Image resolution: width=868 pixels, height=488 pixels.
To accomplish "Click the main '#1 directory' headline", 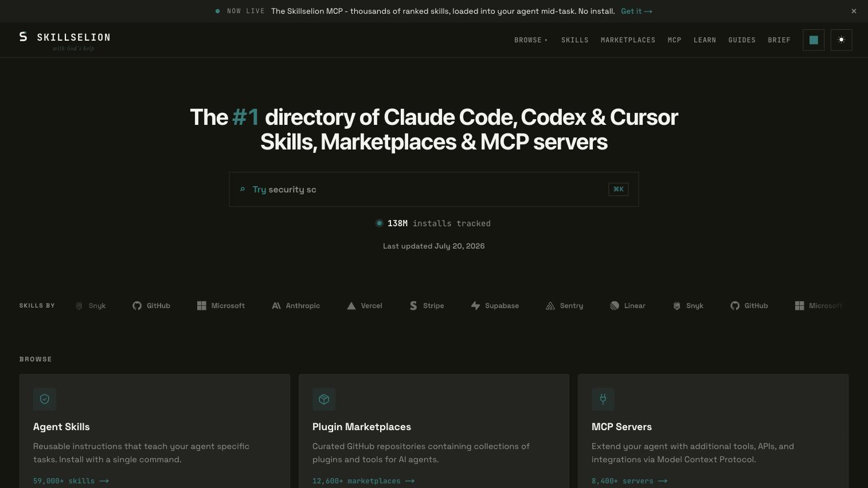I will [434, 129].
